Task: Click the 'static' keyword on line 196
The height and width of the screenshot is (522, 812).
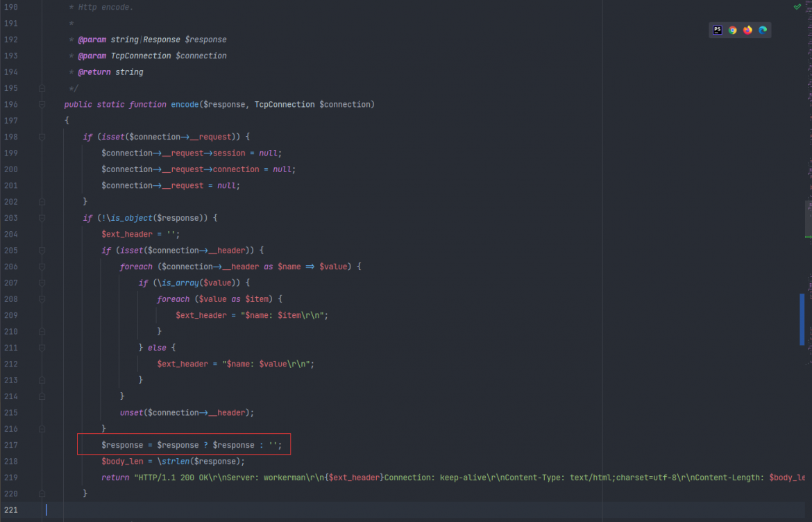Action: [110, 105]
